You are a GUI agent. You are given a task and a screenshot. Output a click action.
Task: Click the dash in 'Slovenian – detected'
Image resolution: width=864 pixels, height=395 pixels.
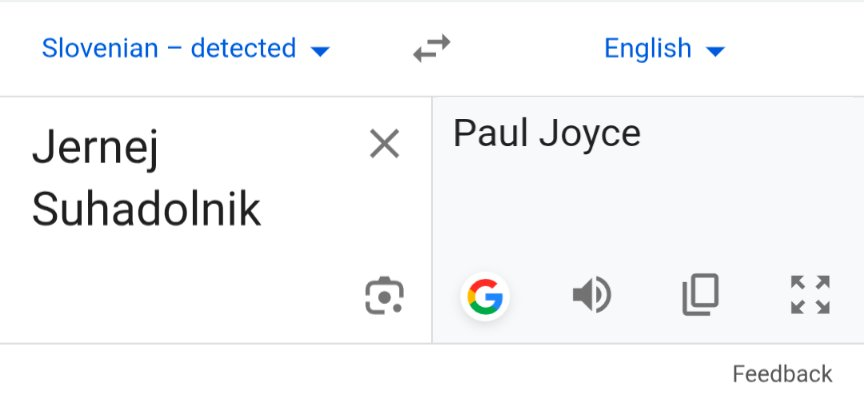tap(174, 49)
